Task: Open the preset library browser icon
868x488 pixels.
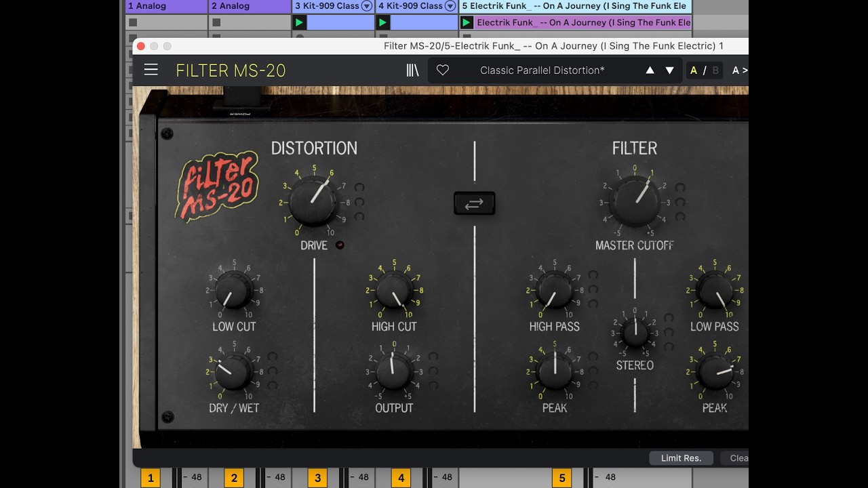Action: tap(412, 70)
